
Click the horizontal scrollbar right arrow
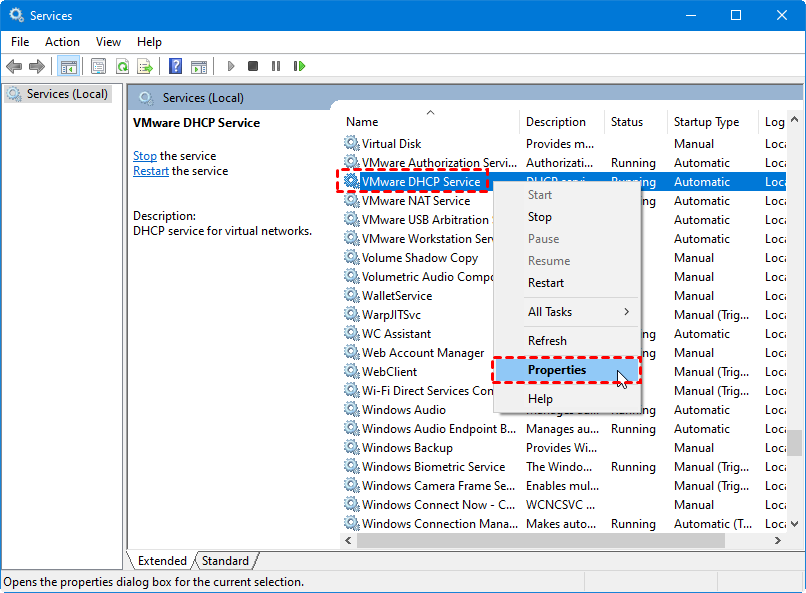[x=777, y=540]
